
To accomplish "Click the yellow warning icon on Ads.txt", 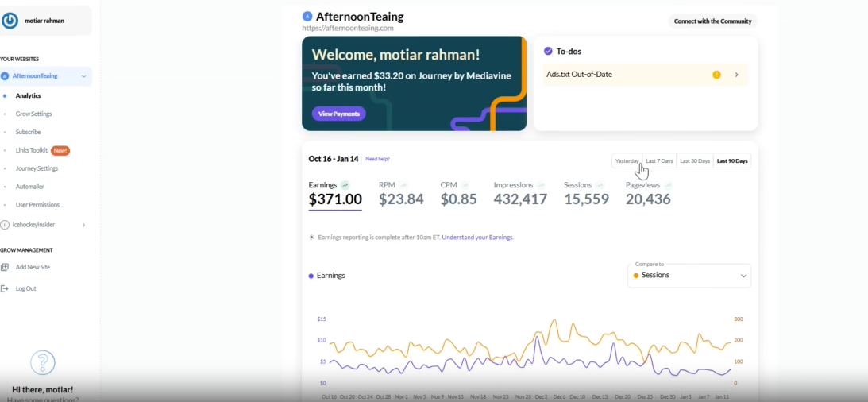I will (x=716, y=75).
